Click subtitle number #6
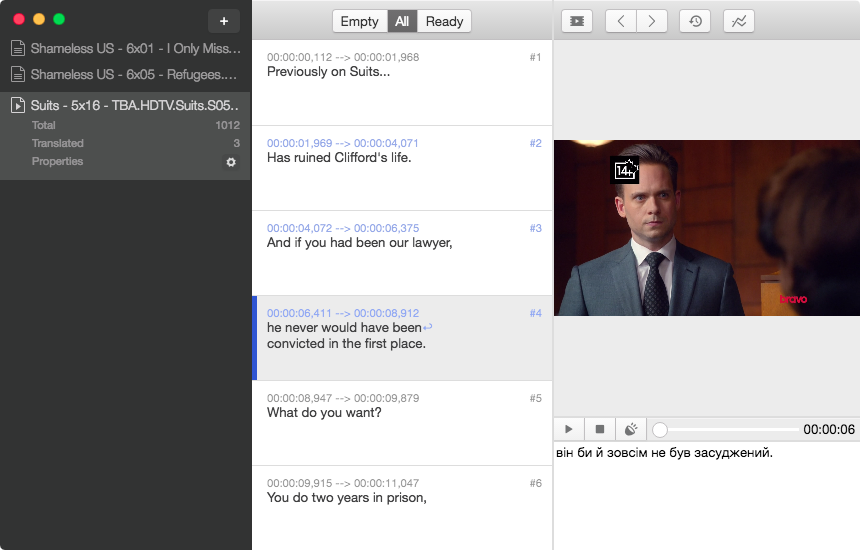The image size is (860, 550). 535,483
